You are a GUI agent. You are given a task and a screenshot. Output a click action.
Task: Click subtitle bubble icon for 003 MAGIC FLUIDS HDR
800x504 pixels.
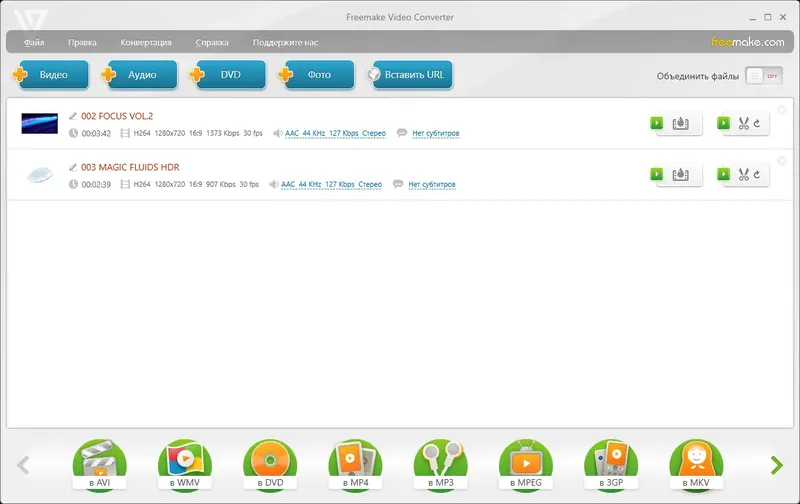[398, 184]
